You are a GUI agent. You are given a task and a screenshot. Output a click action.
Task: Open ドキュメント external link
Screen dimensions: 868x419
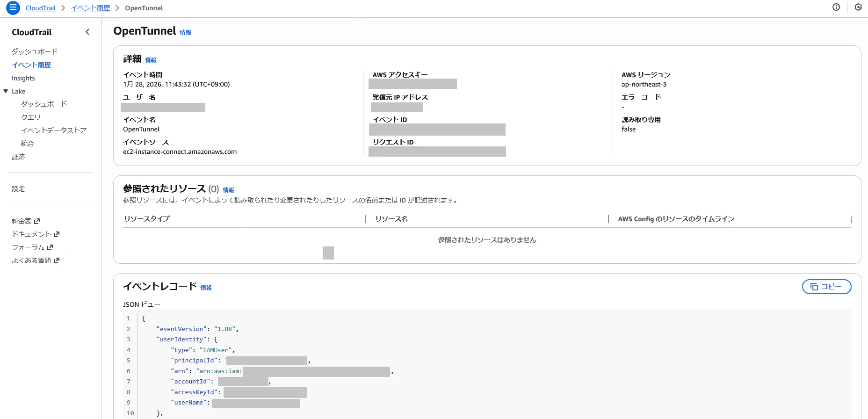36,234
